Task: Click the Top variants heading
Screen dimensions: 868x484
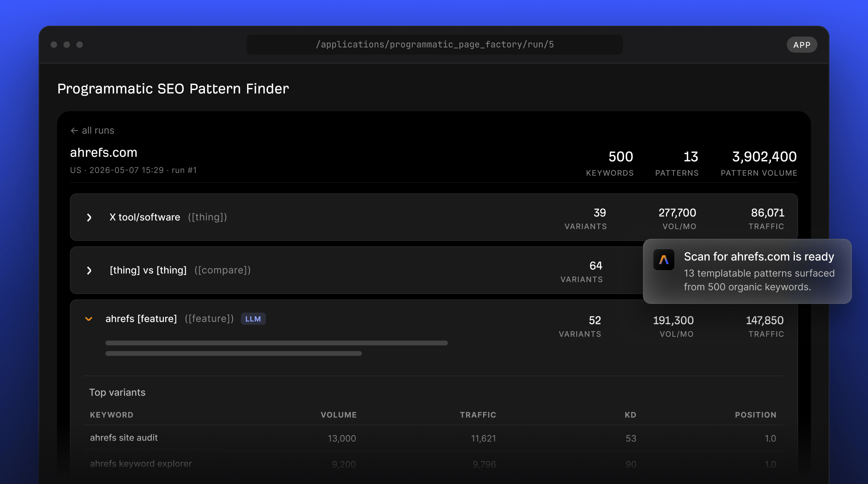Action: (117, 392)
